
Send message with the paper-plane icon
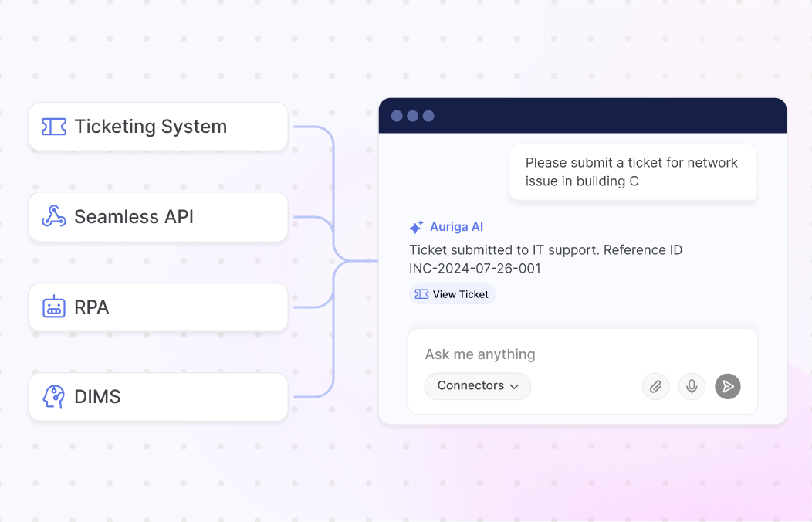coord(728,386)
